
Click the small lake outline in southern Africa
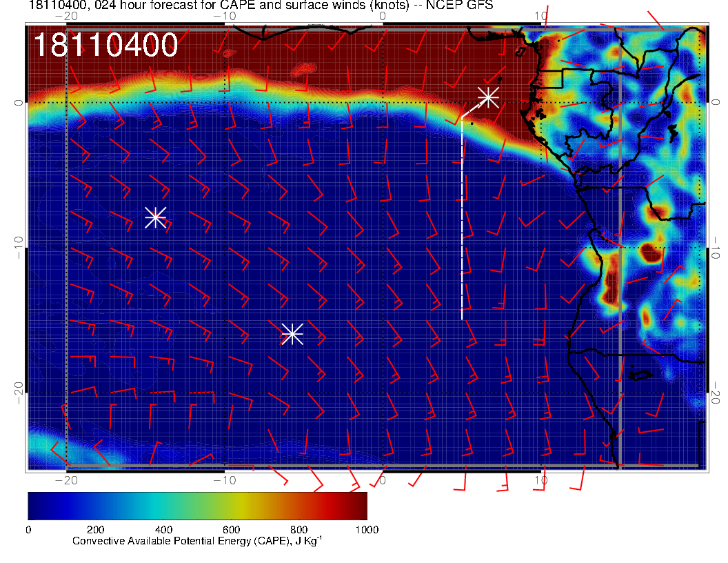coord(641,375)
